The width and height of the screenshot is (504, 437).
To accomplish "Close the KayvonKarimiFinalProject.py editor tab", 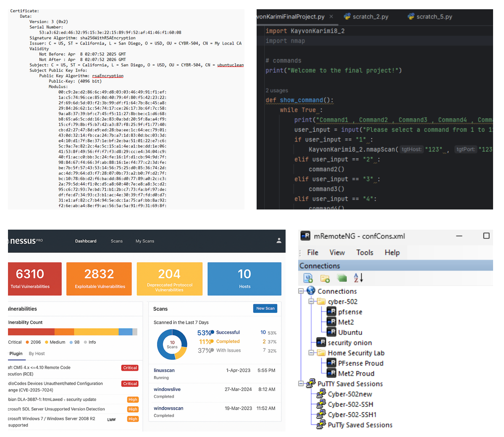I will coord(331,17).
